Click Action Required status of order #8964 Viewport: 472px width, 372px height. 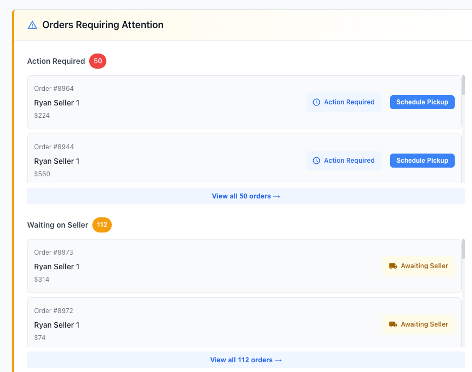343,102
